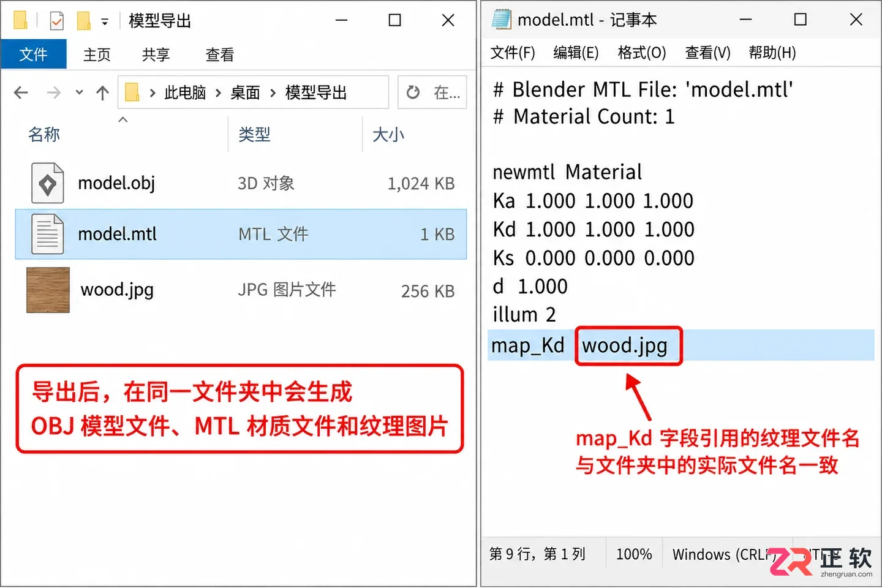Select the model.mtl file name

pos(118,234)
